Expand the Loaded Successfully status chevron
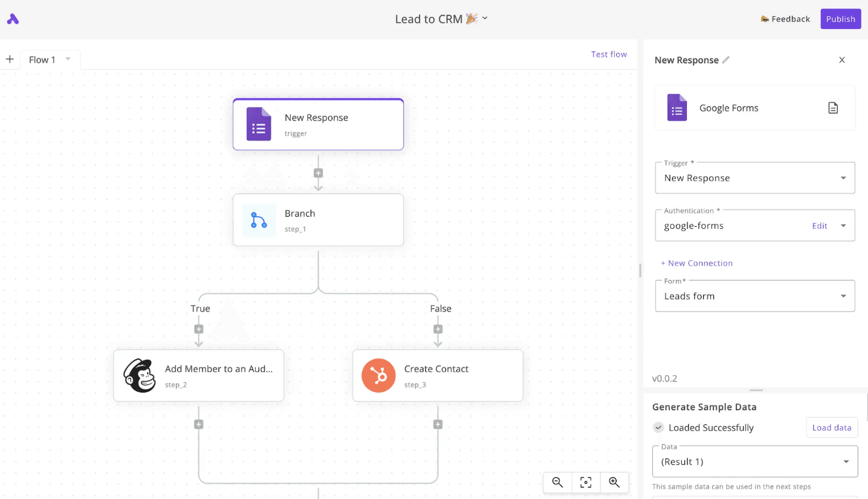 (x=658, y=427)
